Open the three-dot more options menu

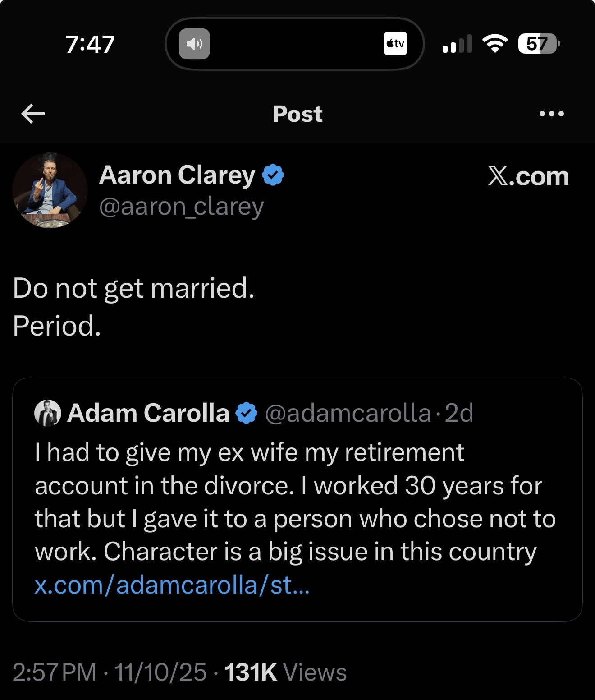pos(551,114)
